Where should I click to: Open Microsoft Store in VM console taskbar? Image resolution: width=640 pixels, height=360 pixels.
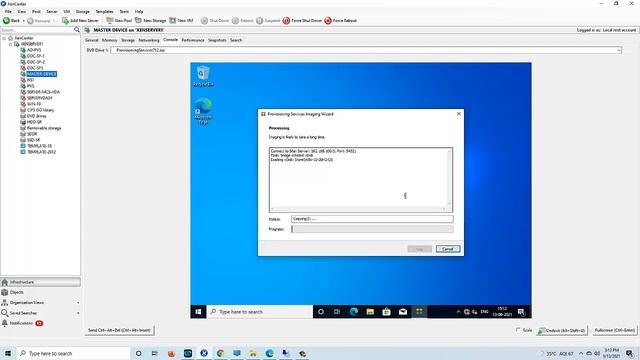click(387, 312)
